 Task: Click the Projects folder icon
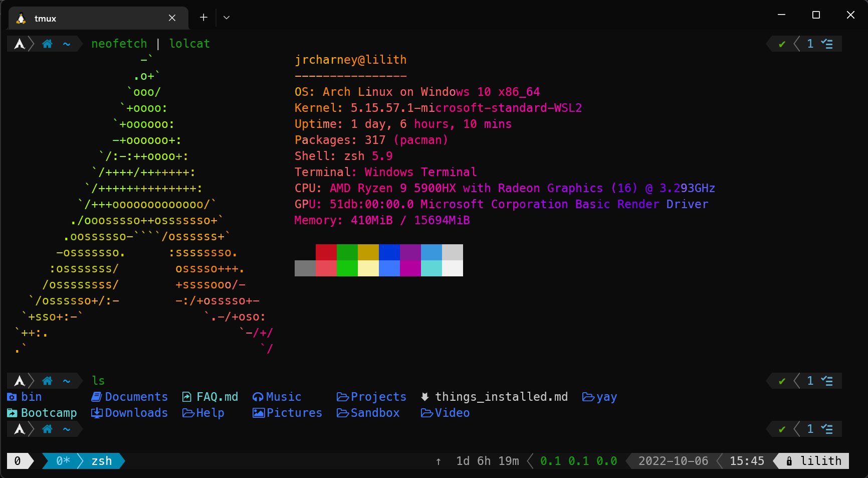click(x=343, y=397)
